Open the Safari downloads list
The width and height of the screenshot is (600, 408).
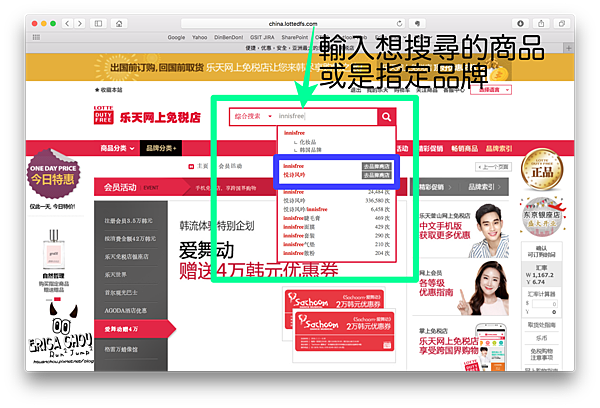pos(520,23)
